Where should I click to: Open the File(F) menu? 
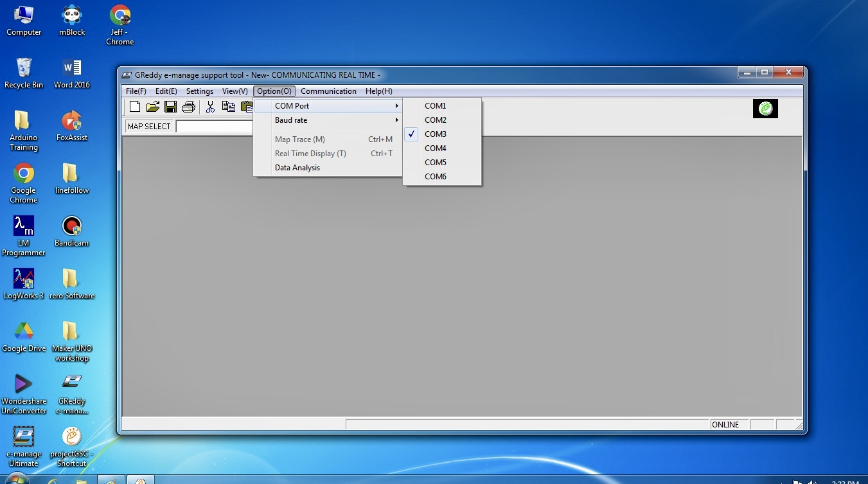pyautogui.click(x=136, y=91)
